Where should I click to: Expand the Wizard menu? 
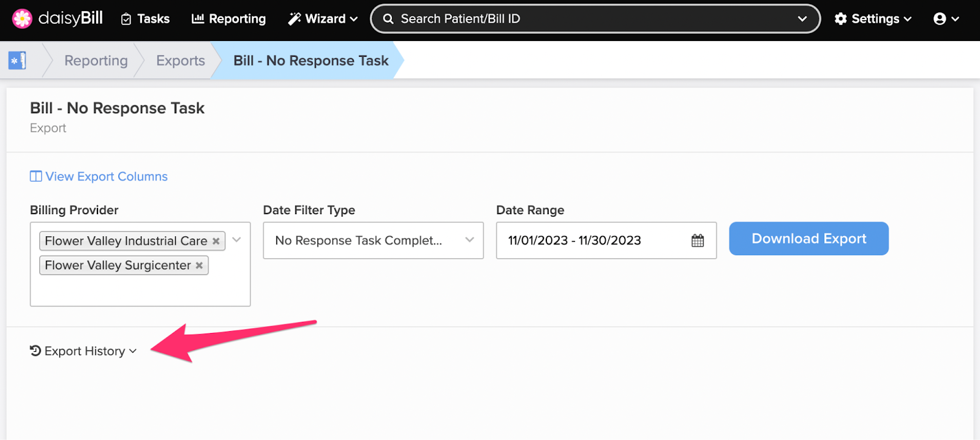click(323, 19)
